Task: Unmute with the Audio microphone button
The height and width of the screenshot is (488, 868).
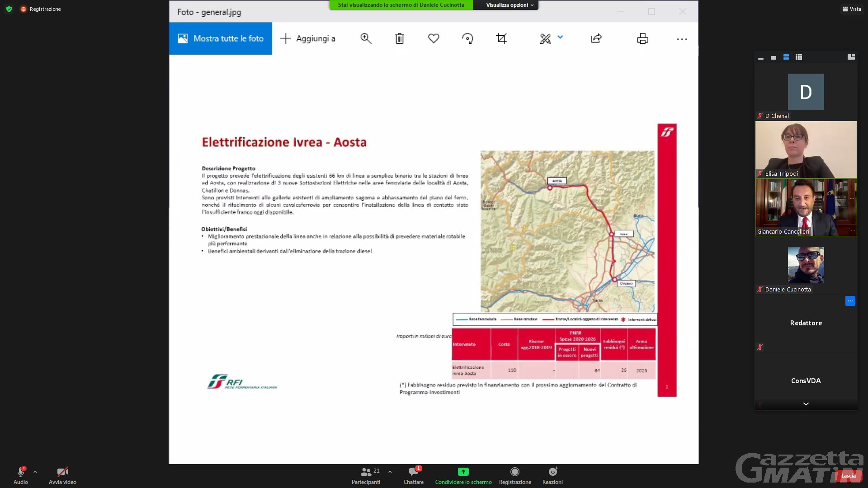Action: [x=21, y=476]
